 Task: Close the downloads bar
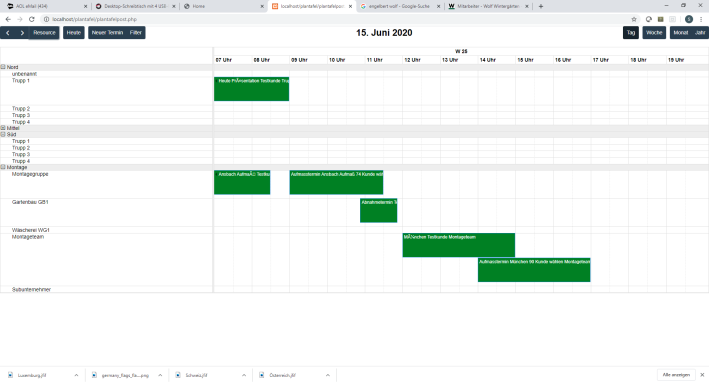pos(702,375)
